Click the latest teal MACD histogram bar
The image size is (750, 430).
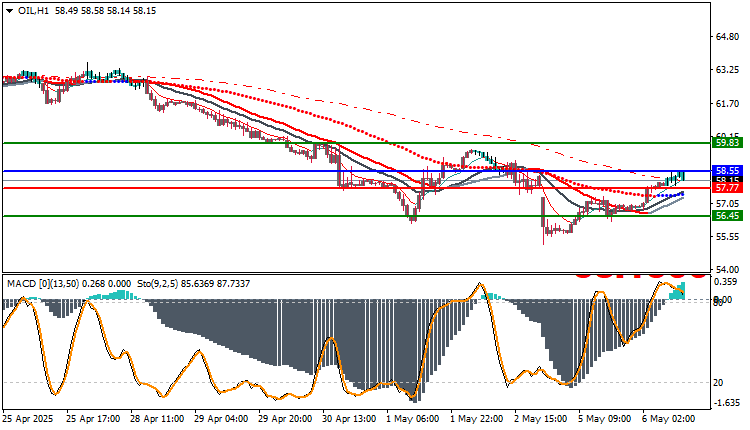click(x=683, y=291)
